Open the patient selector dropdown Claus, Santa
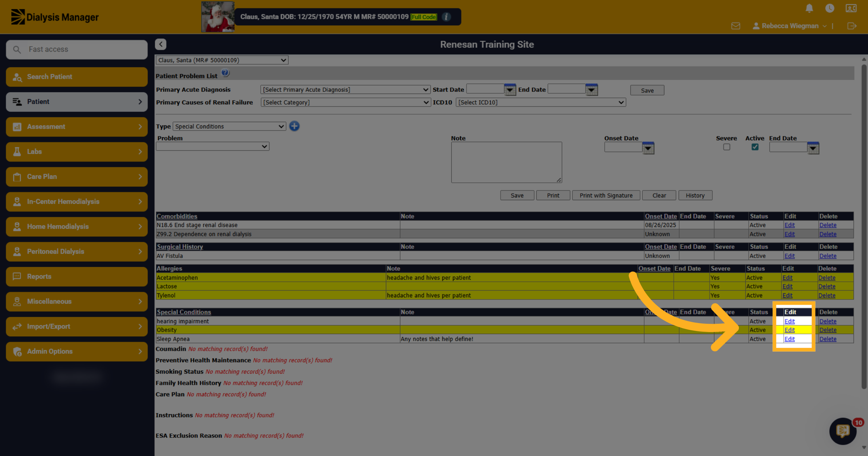This screenshot has width=868, height=456. click(x=222, y=60)
